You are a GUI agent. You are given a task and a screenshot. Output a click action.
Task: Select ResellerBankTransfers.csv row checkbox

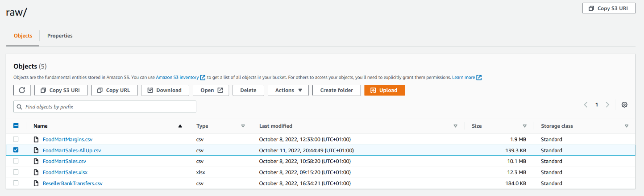click(16, 183)
